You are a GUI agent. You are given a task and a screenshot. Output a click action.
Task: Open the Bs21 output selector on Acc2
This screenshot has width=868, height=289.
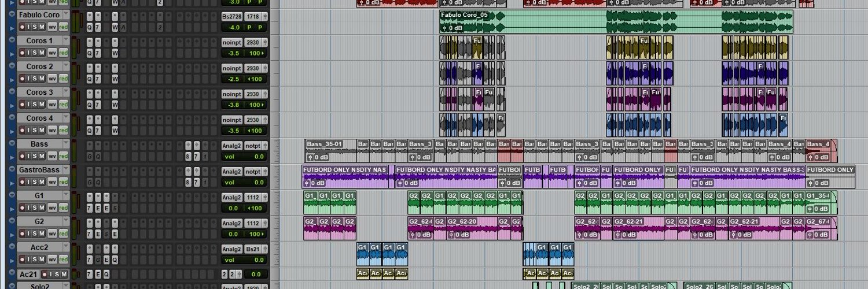point(253,249)
